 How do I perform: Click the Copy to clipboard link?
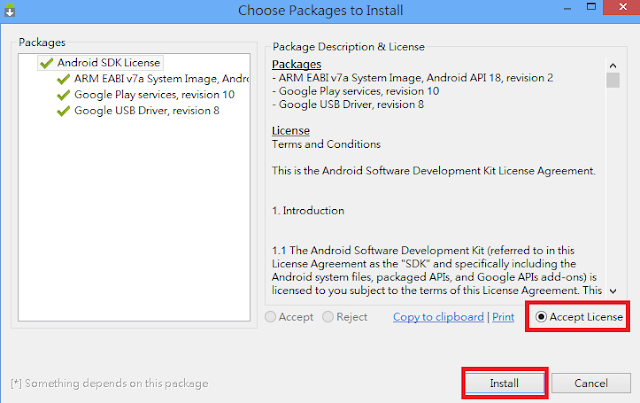[438, 317]
